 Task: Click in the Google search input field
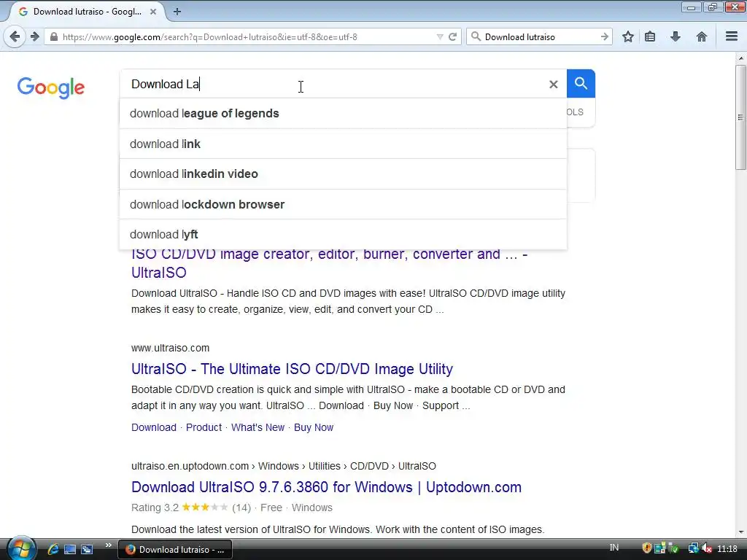tap(333, 85)
